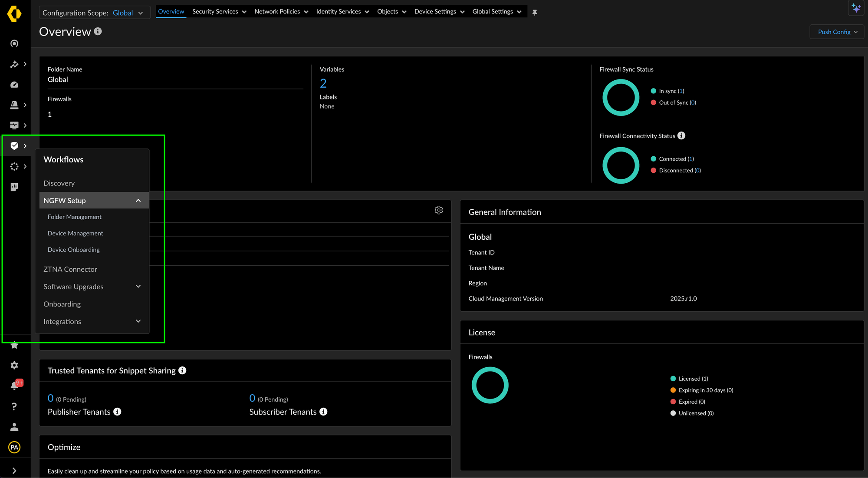Click the pin icon beside Global Settings
Image resolution: width=868 pixels, height=478 pixels.
tap(535, 13)
